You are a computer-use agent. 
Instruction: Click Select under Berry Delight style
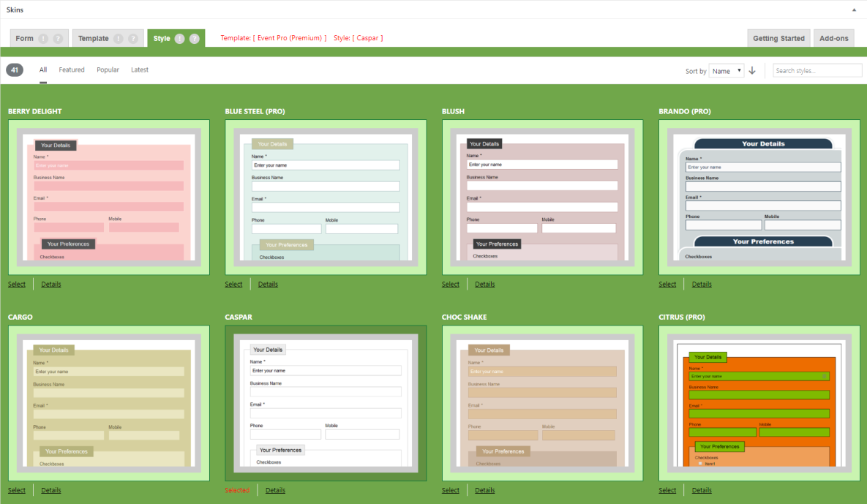pyautogui.click(x=17, y=285)
